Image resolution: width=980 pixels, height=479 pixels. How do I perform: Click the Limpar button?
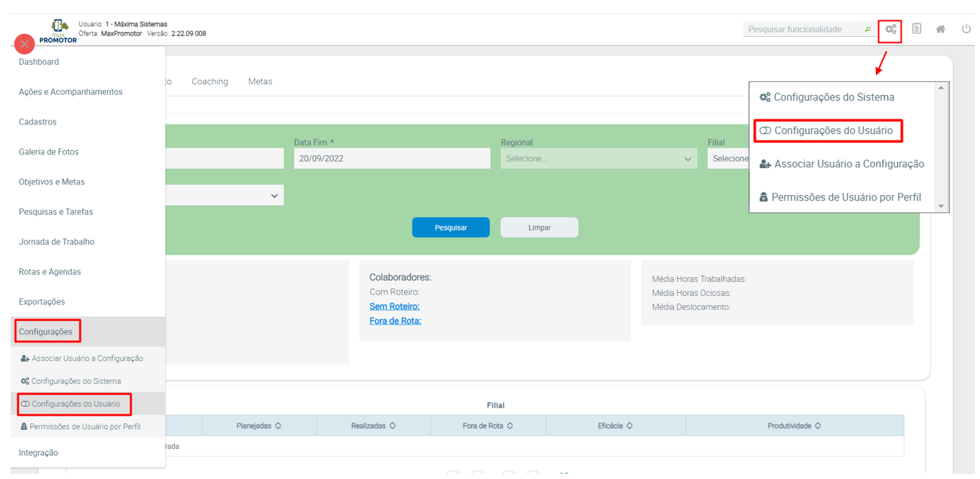point(540,227)
